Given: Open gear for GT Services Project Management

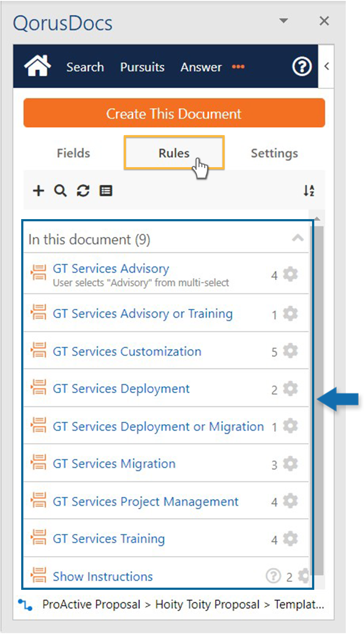Looking at the screenshot, I should tap(290, 501).
